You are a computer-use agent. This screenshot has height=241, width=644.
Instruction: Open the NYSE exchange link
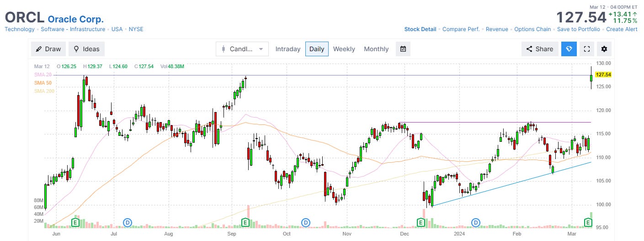pyautogui.click(x=136, y=29)
